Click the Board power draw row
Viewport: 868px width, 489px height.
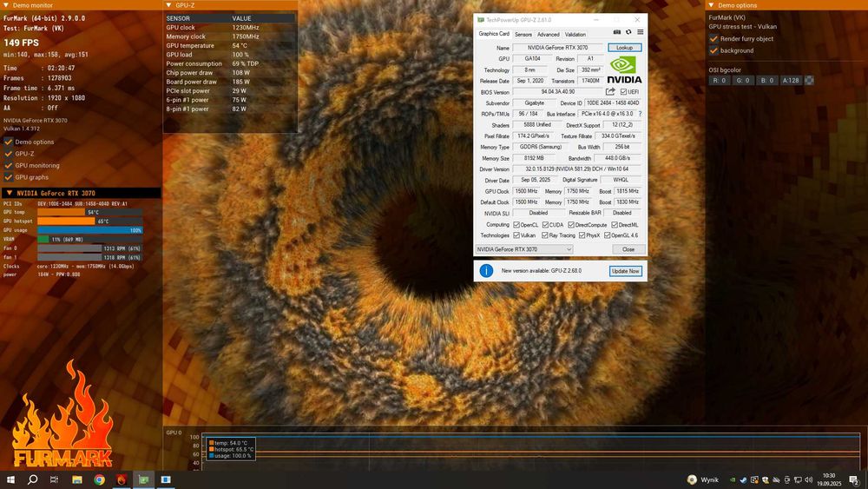click(x=230, y=82)
